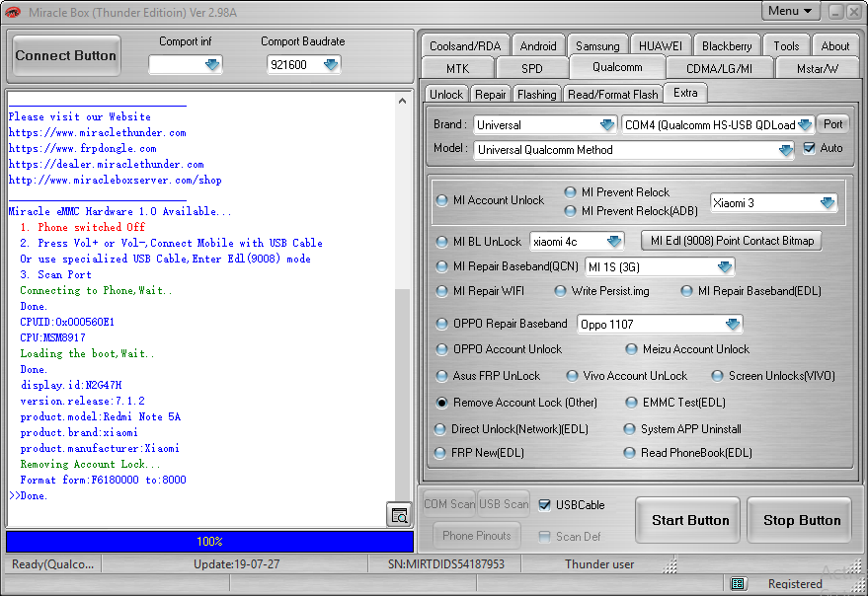This screenshot has width=868, height=596.
Task: Switch to the HUAWEI tab
Action: 661,46
